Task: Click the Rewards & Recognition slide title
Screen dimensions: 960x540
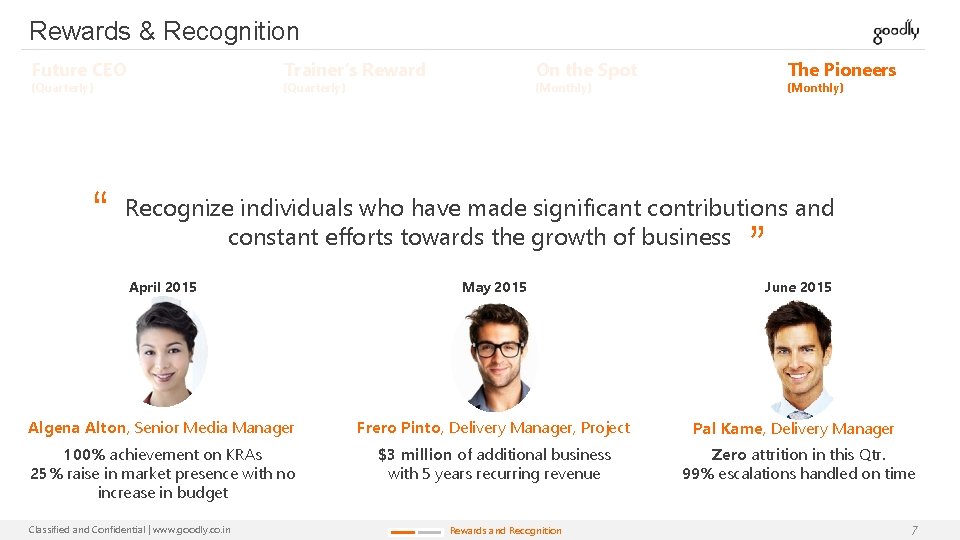Action: point(164,31)
